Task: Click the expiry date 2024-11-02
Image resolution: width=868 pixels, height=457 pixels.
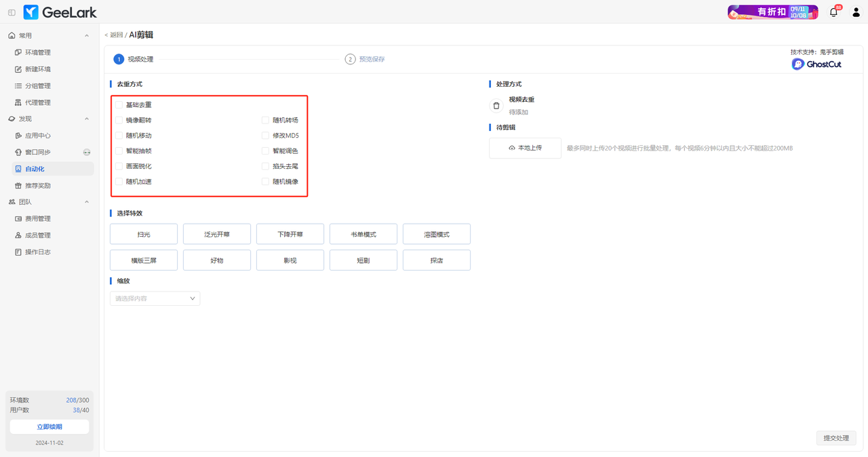Action: (50, 443)
